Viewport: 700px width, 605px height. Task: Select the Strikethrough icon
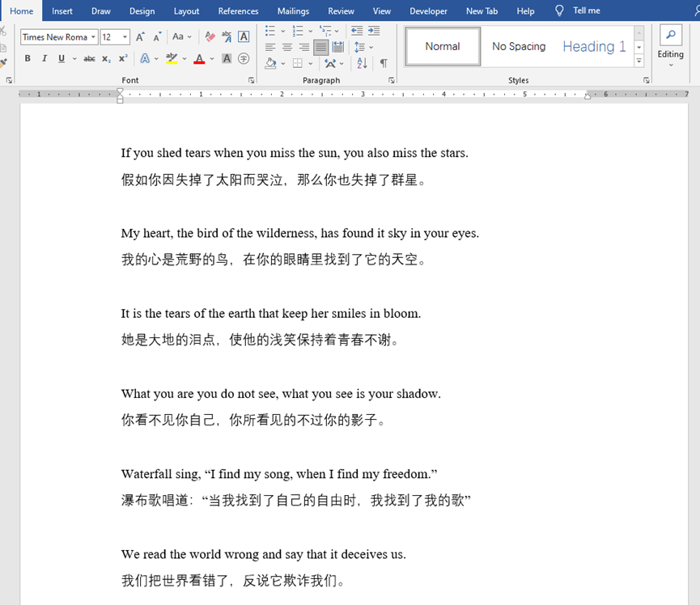[89, 58]
